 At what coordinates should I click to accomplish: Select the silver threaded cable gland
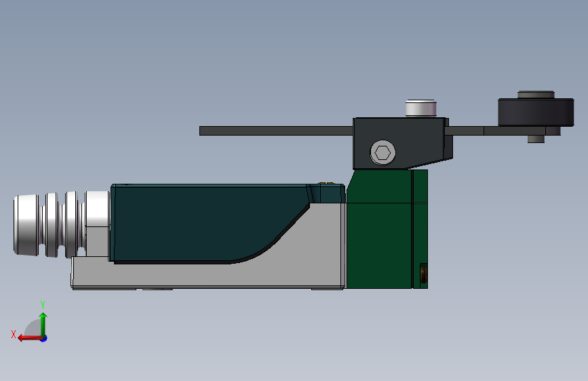point(62,224)
